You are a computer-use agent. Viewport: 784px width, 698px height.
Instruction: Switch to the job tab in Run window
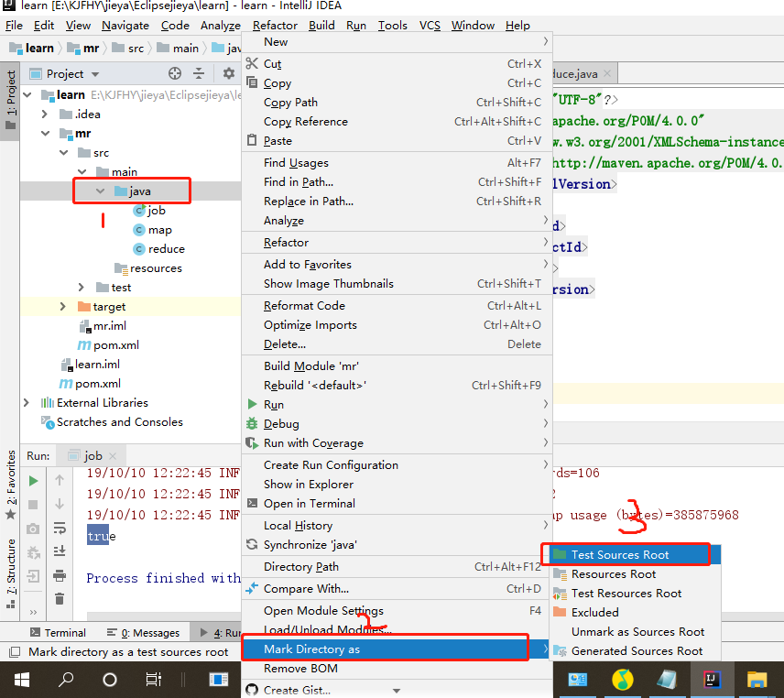click(92, 454)
